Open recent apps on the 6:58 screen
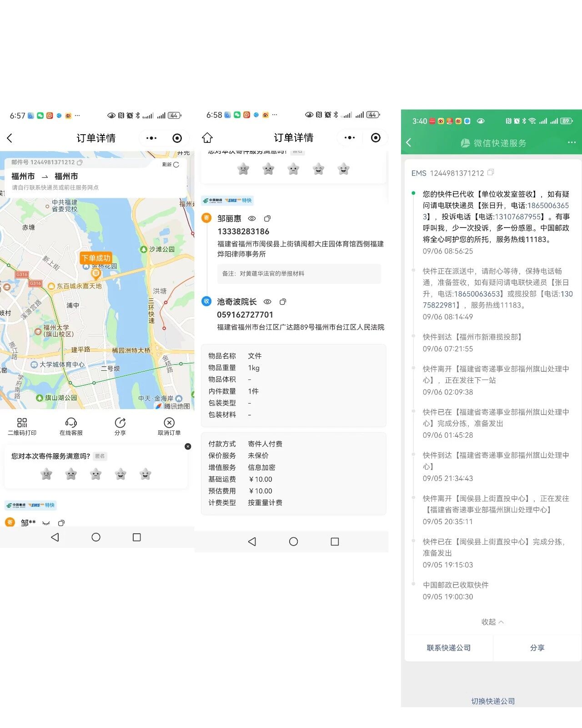This screenshot has height=728, width=582. [335, 541]
